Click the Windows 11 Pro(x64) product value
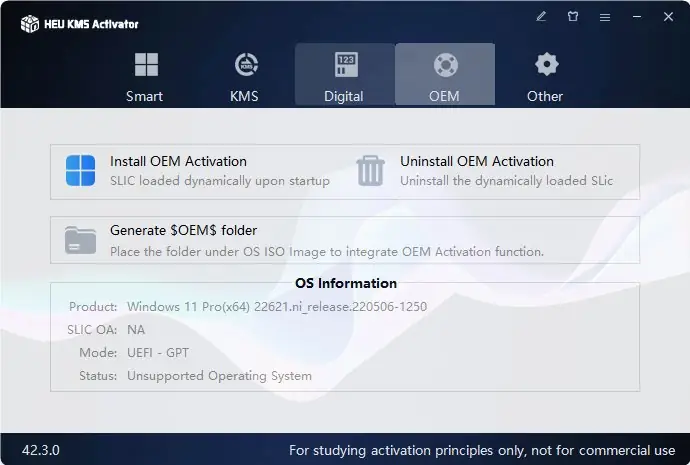 tap(277, 307)
